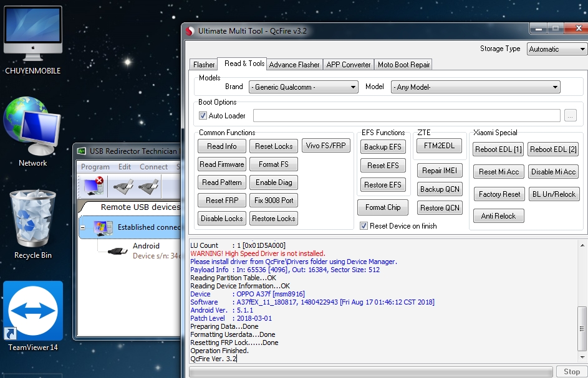Open the Storage Type dropdown

(x=557, y=49)
